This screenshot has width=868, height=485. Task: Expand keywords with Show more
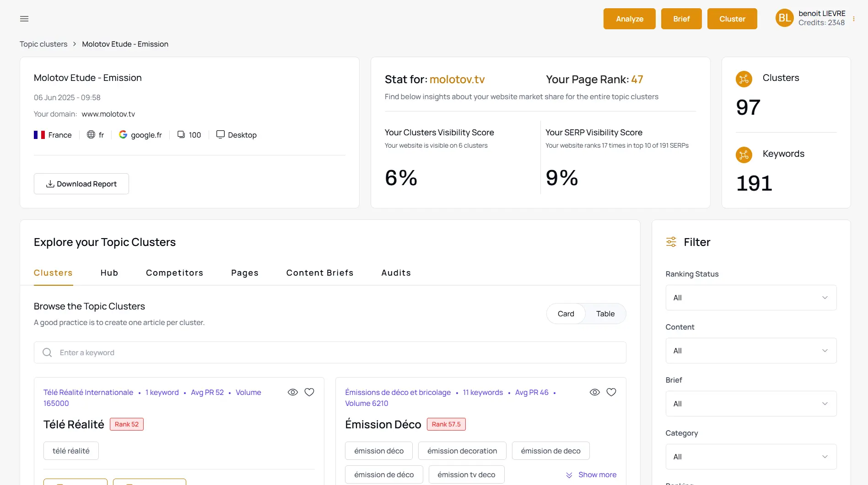point(591,475)
